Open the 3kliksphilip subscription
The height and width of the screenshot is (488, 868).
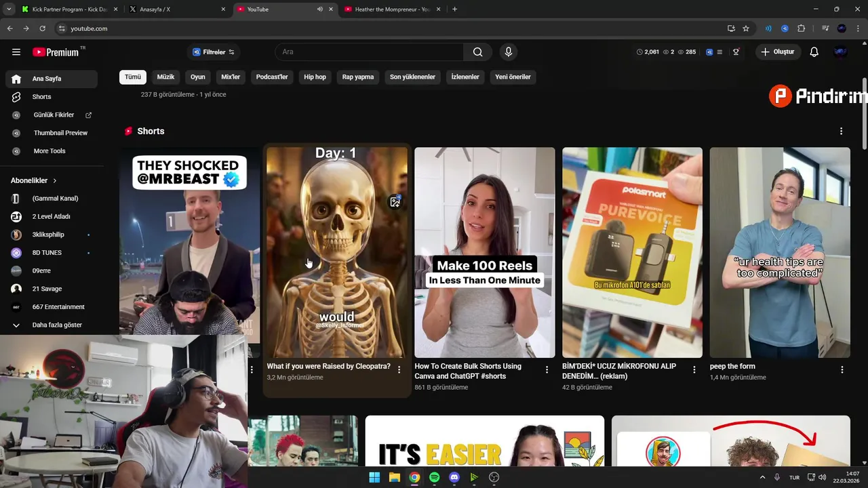coord(52,235)
